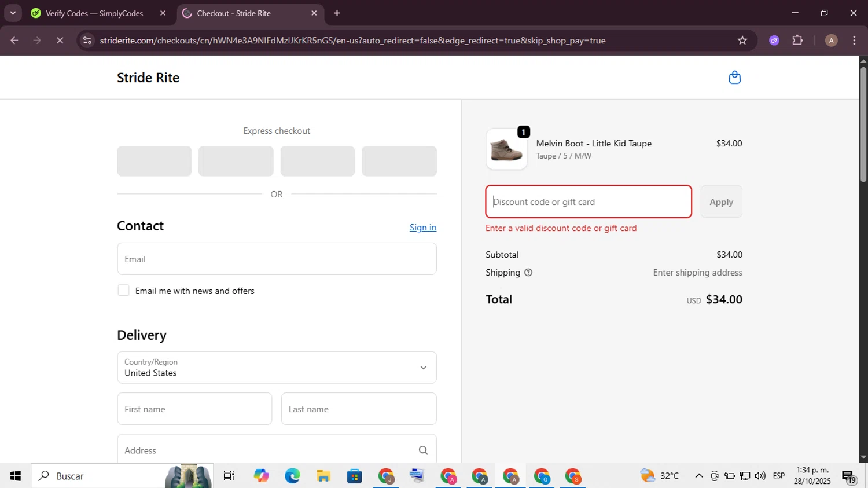Stop page loading in browser toolbar
The width and height of the screenshot is (868, 488).
pos(60,41)
